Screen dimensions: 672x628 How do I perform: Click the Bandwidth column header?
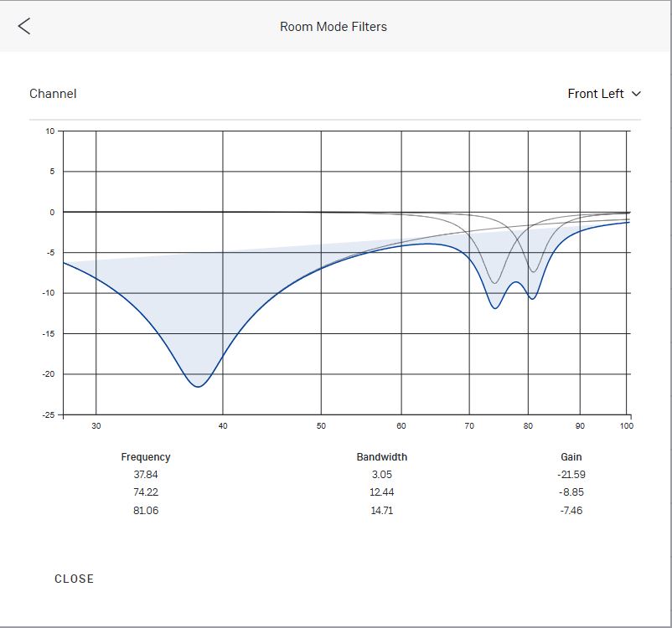[382, 457]
